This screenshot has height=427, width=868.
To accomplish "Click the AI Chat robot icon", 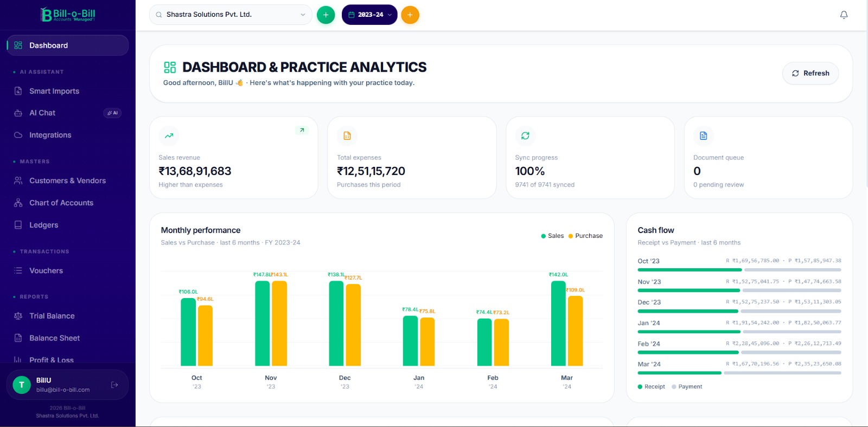I will point(18,113).
